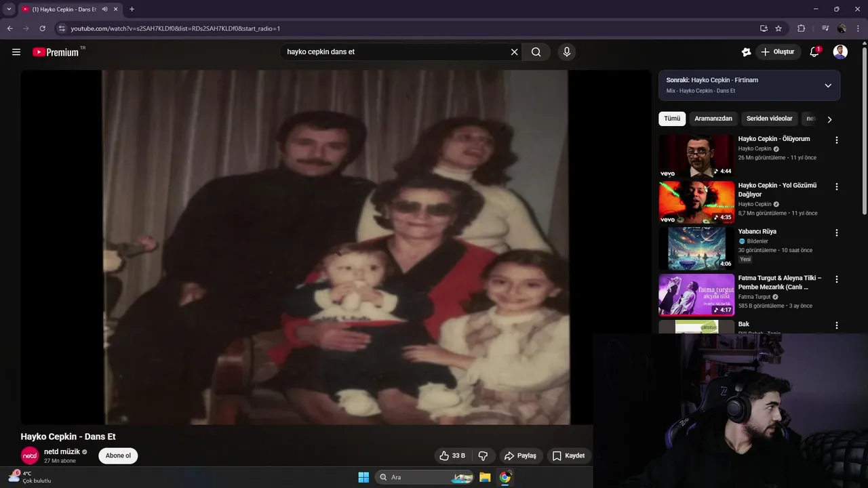Click the Yabancı Rüya video title
Screen dimensions: 868x488
click(757, 232)
